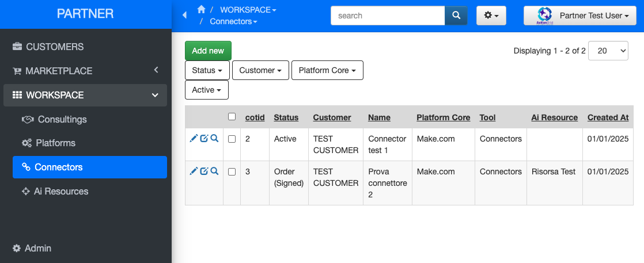Click the PARTNER brand title
This screenshot has width=644, height=263.
pos(85,14)
